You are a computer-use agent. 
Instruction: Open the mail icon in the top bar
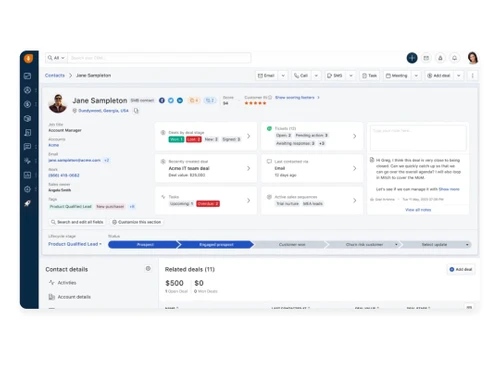426,58
